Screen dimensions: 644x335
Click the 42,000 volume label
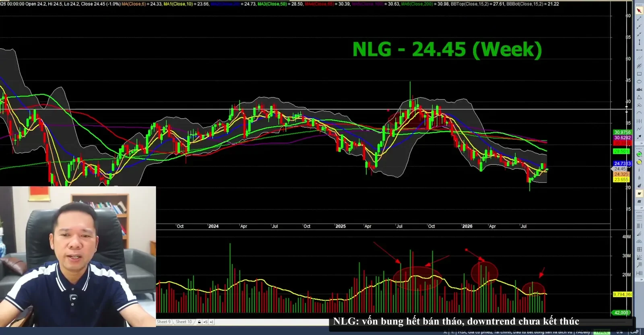tap(621, 312)
